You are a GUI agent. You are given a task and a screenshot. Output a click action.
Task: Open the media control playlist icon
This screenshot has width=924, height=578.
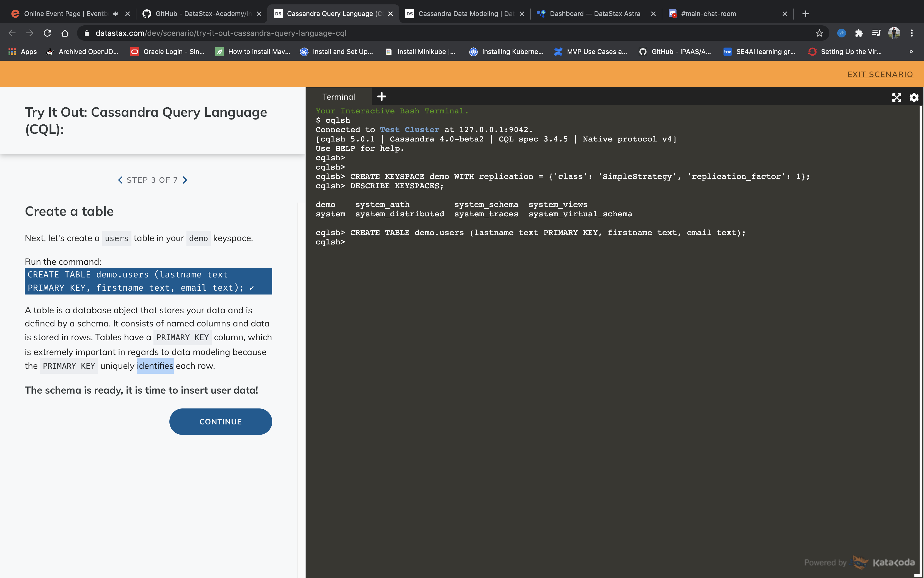(x=876, y=33)
